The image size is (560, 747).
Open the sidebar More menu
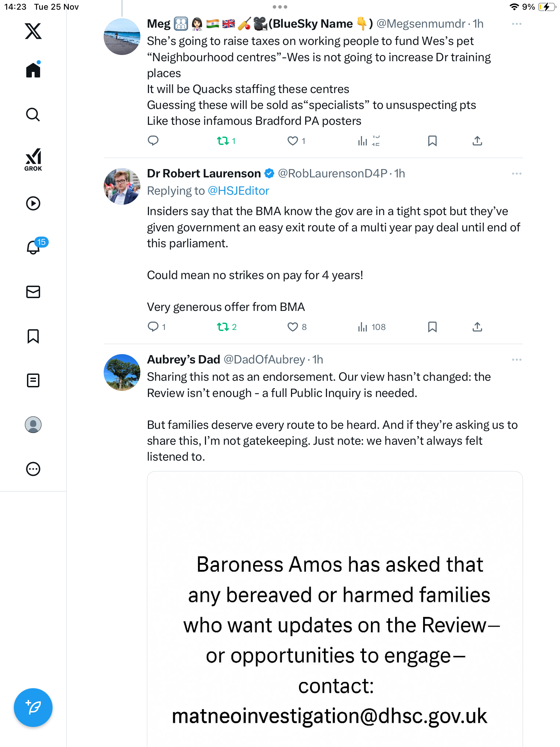[x=33, y=469]
